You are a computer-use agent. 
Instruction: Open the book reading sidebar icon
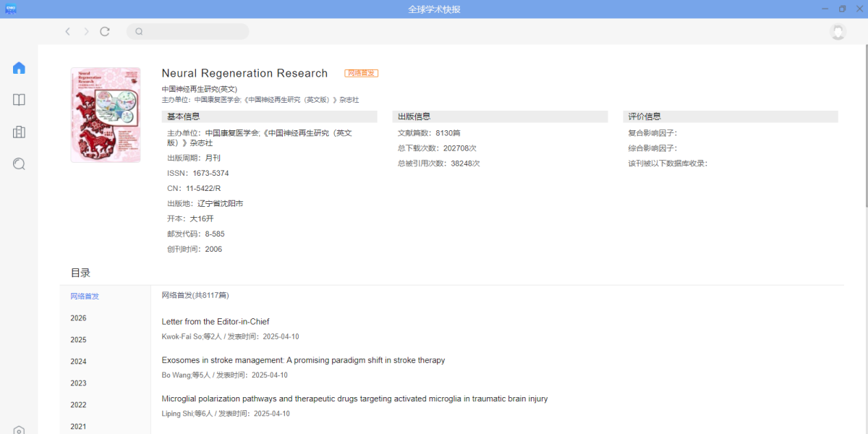click(19, 100)
